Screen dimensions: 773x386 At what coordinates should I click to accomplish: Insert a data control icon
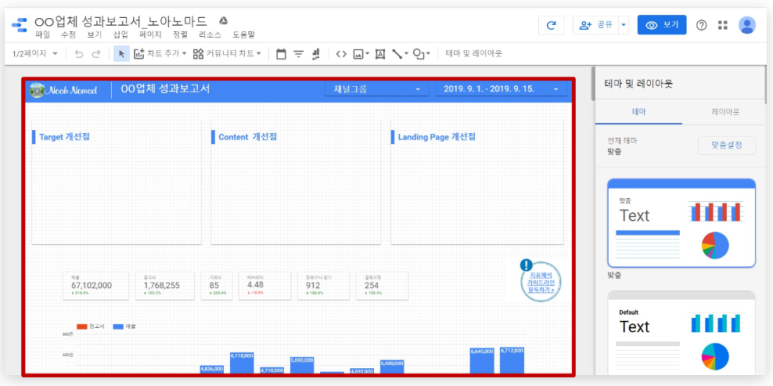coord(316,54)
